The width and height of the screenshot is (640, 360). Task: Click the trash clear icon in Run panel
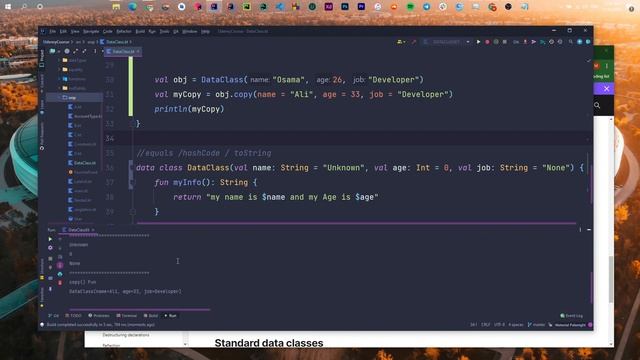tap(60, 282)
